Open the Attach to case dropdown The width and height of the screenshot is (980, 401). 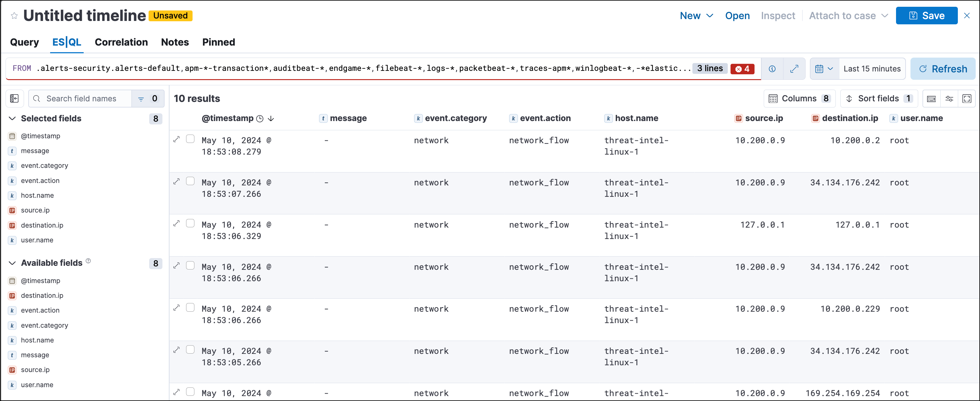coord(848,16)
